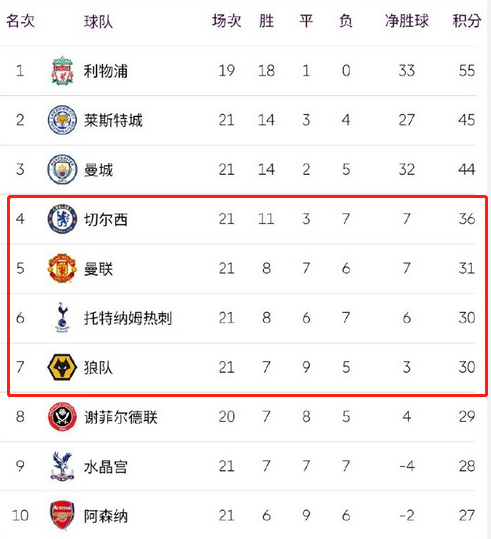The width and height of the screenshot is (491, 539).
Task: Sort by the 净胜球 column header
Action: [x=407, y=21]
